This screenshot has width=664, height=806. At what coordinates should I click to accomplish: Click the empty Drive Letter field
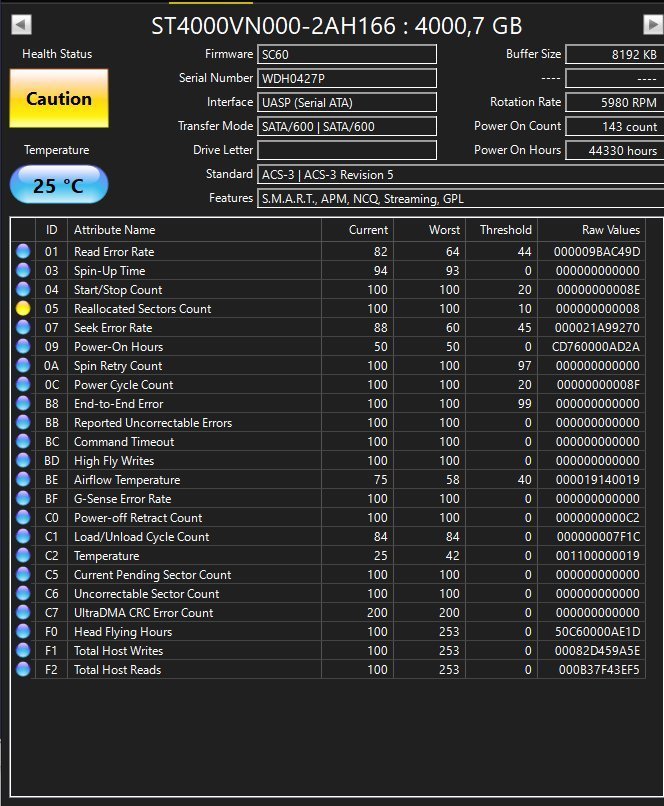[347, 150]
